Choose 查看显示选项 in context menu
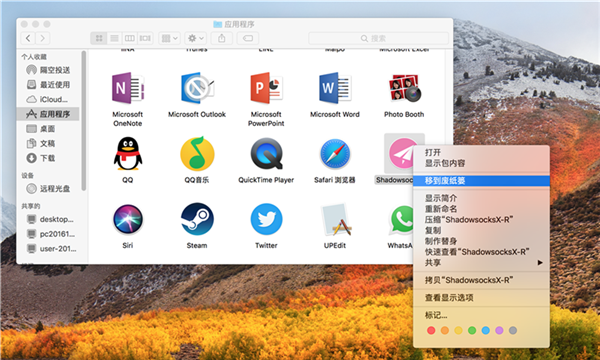This screenshot has height=360, width=600. coord(481,298)
